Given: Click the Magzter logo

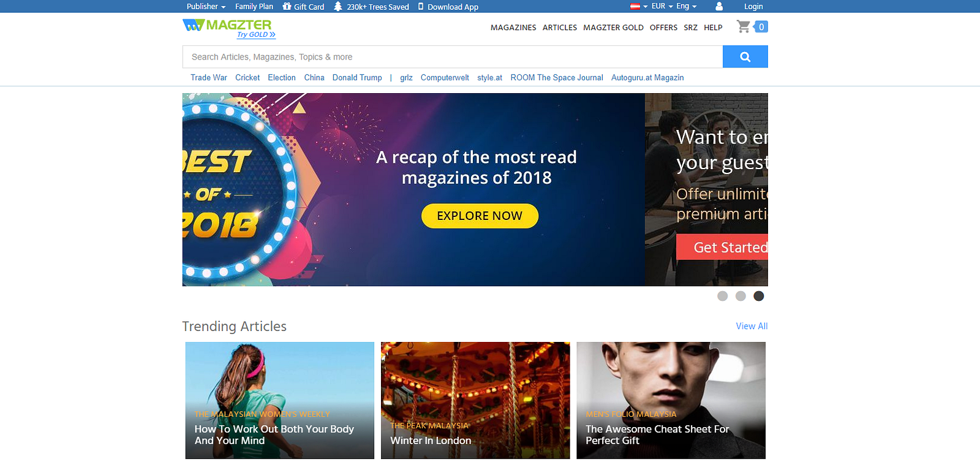Looking at the screenshot, I should click(227, 25).
